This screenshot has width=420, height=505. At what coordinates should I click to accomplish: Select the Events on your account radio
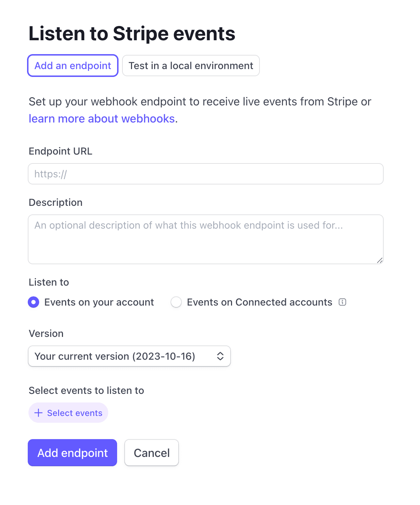[33, 302]
